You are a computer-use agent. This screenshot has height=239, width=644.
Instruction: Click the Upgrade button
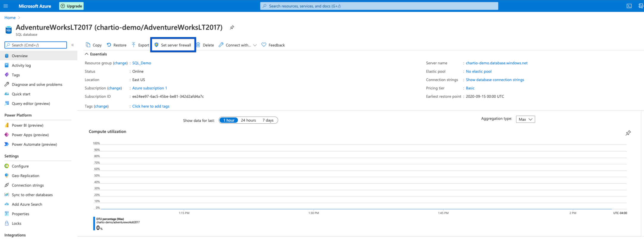pos(71,6)
